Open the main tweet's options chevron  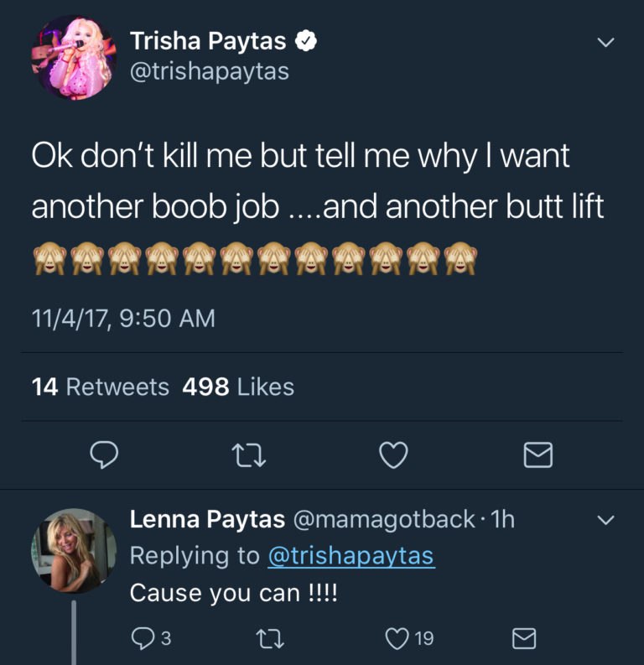click(x=605, y=42)
